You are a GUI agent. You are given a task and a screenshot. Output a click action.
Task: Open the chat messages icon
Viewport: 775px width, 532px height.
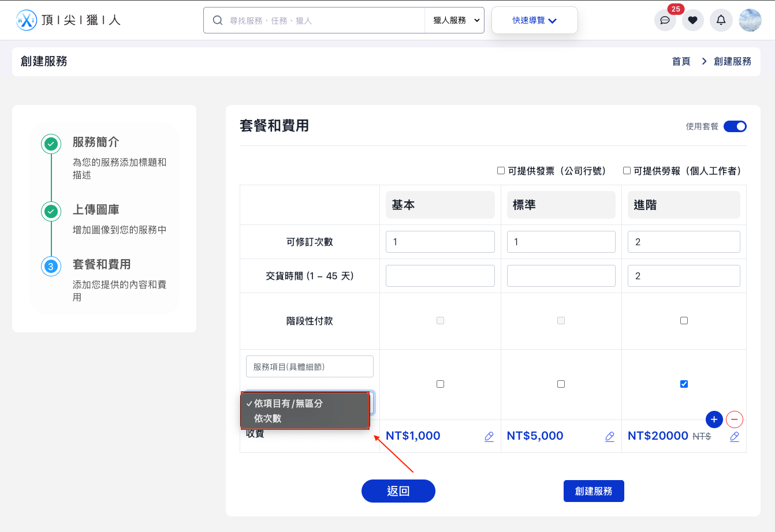665,21
